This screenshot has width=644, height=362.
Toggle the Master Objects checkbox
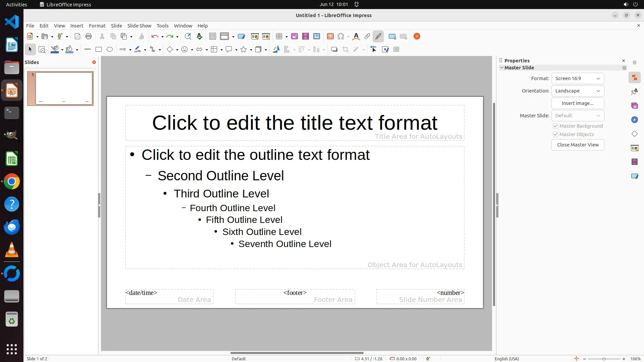coord(555,134)
